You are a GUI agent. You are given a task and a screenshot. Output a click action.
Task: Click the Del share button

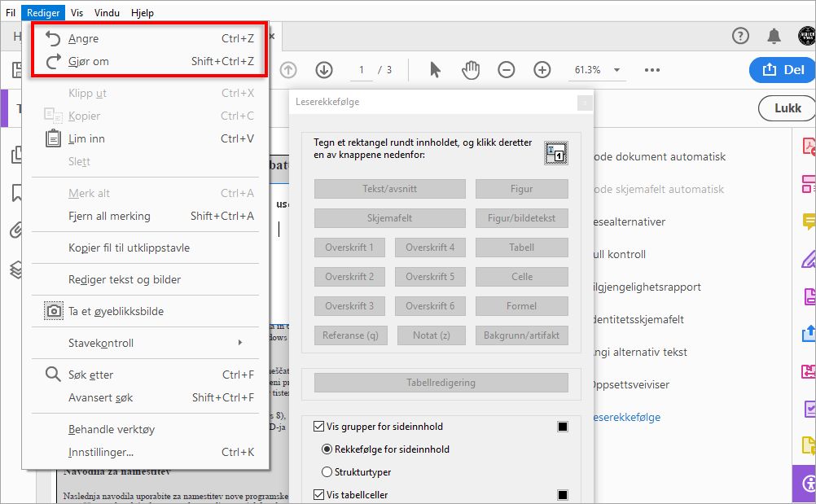pos(782,70)
